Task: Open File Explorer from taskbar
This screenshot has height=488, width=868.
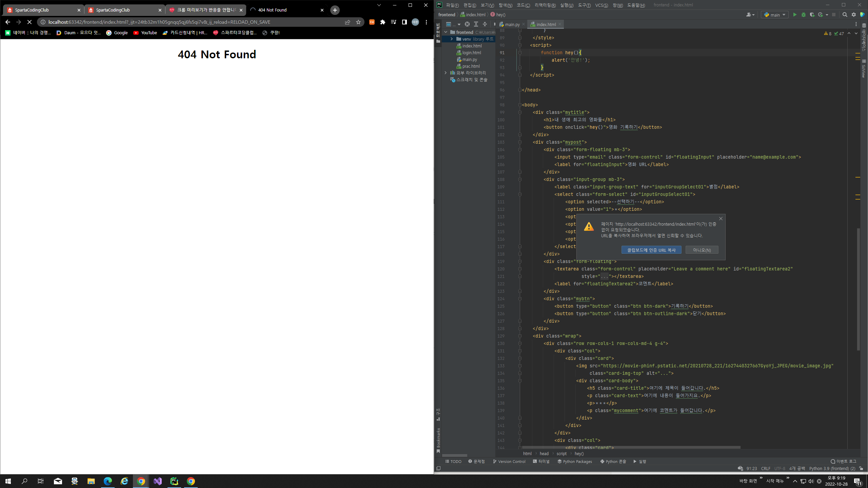Action: (91, 481)
